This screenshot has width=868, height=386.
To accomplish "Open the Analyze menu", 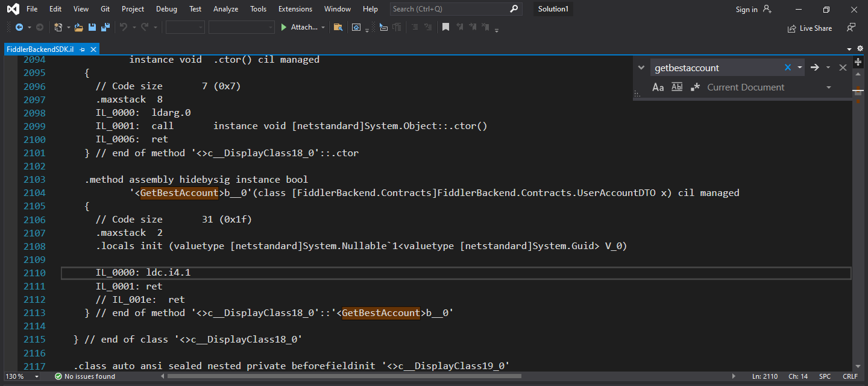I will (226, 9).
